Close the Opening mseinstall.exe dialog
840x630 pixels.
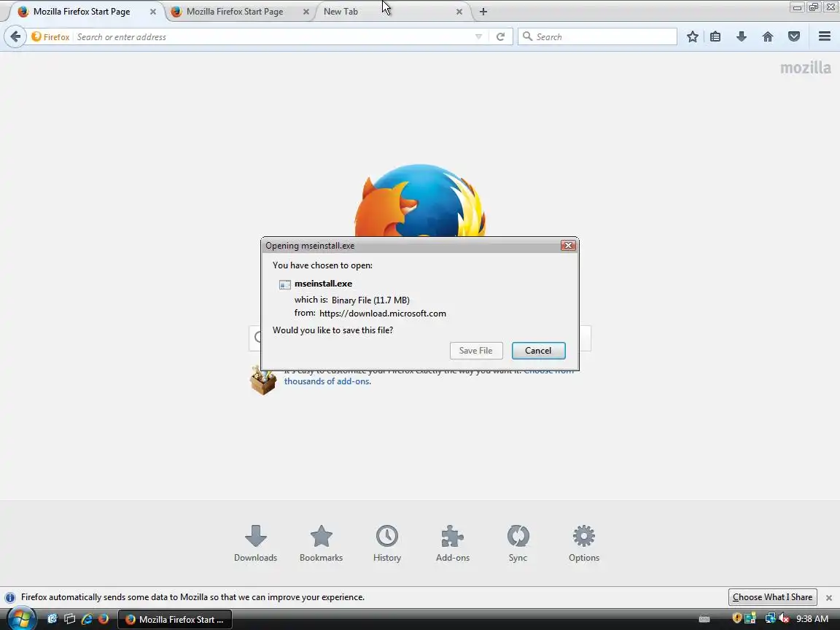point(568,245)
